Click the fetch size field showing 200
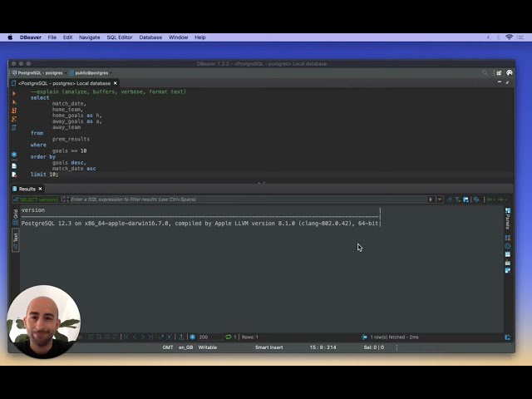Image resolution: width=532 pixels, height=399 pixels. point(210,337)
